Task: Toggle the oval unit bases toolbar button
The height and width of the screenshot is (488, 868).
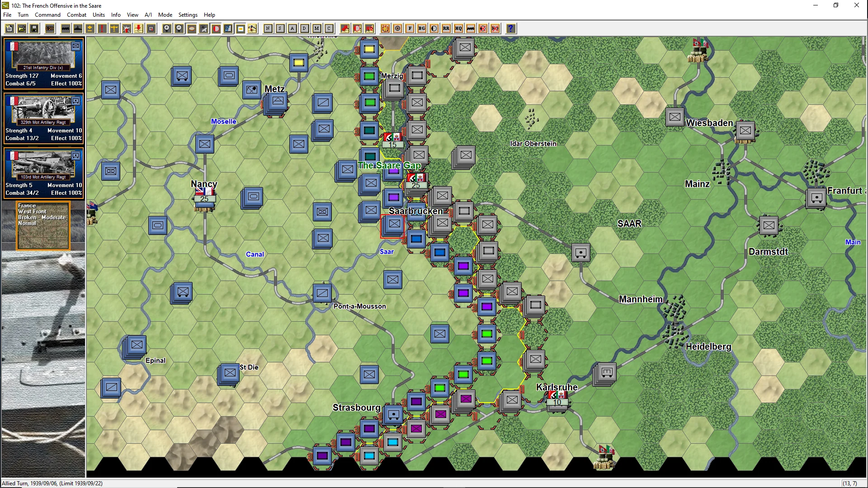Action: coord(192,28)
